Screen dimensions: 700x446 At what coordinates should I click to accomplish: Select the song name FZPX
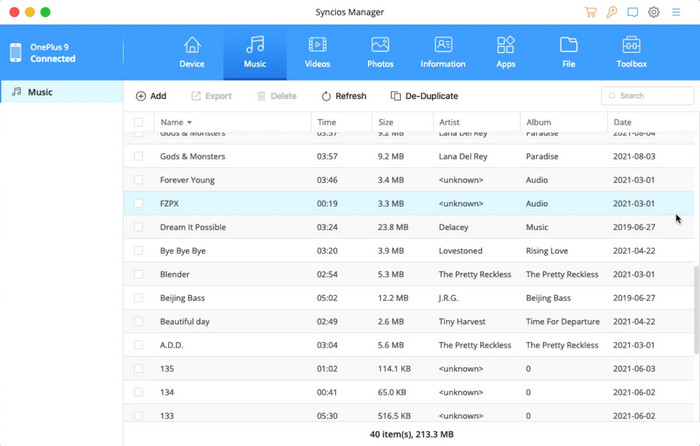pos(169,204)
